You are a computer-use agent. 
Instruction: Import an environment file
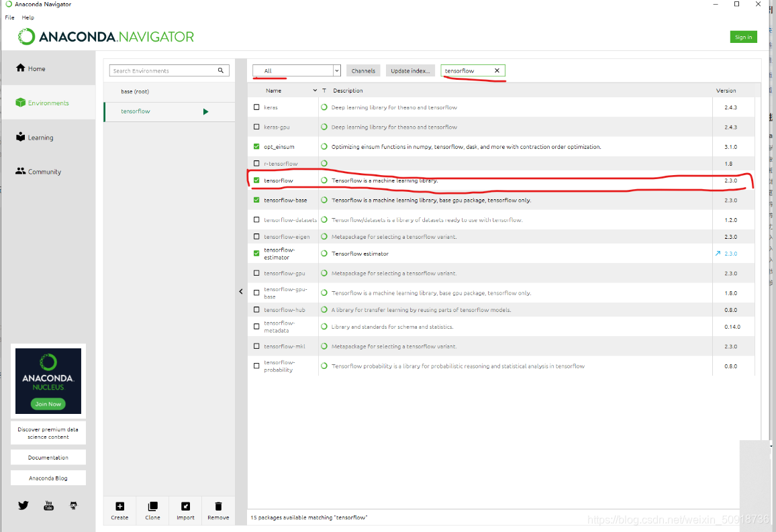pyautogui.click(x=185, y=511)
